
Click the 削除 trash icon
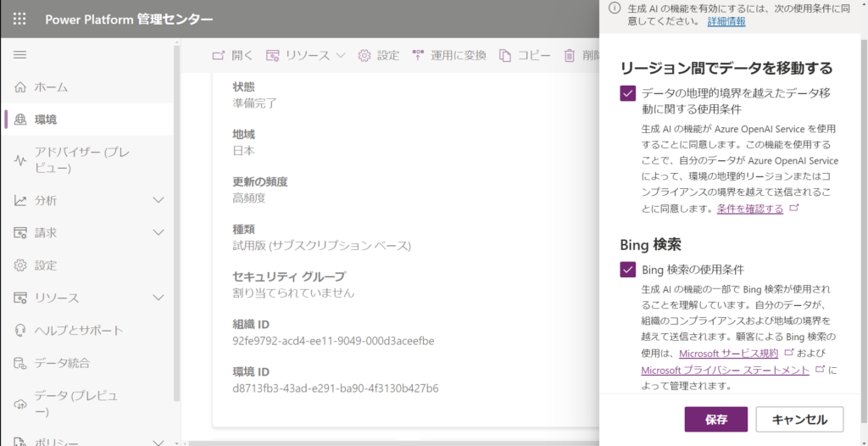coord(570,55)
